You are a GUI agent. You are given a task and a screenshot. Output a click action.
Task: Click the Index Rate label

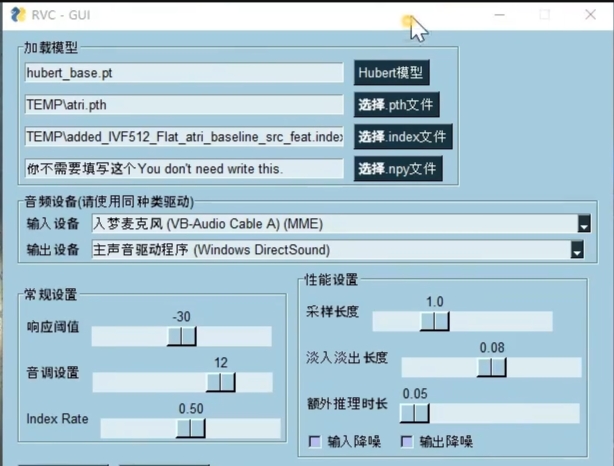pyautogui.click(x=57, y=419)
